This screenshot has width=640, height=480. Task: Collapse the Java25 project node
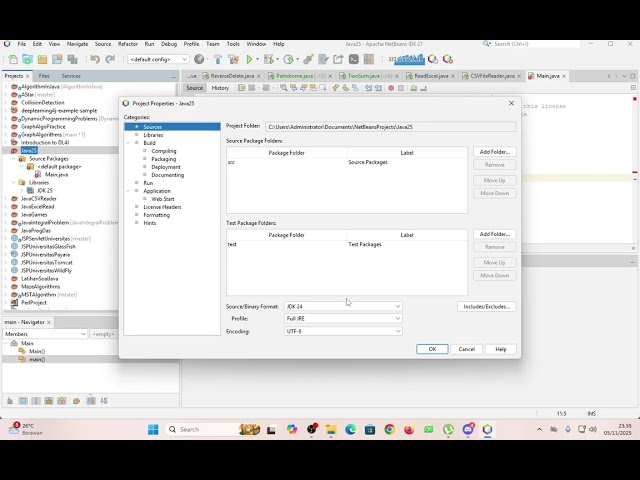(6, 151)
